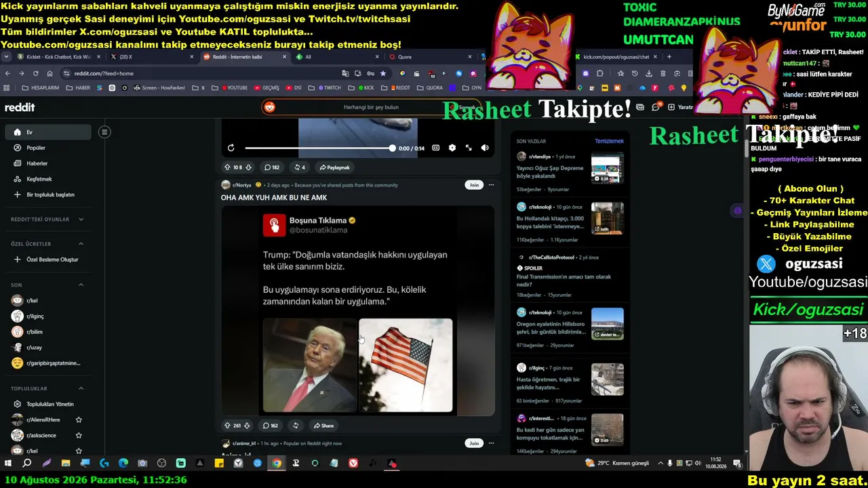
Task: Open Keşfetmek in the sidebar
Action: coord(47,179)
